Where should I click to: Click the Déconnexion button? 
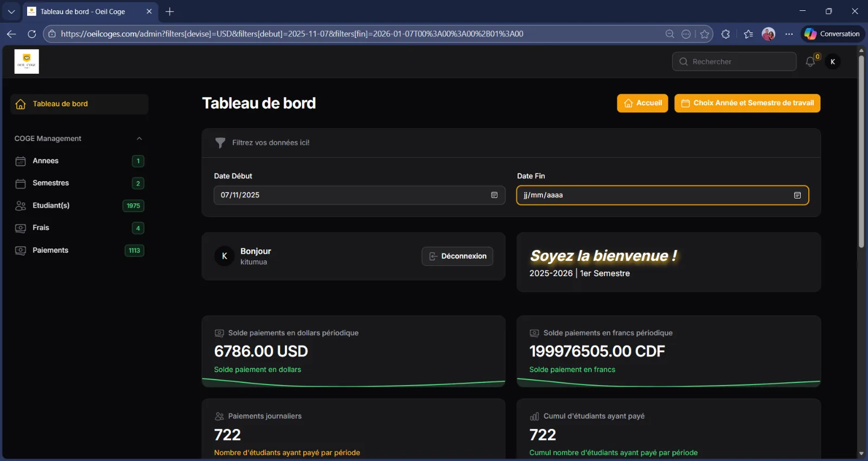[457, 256]
